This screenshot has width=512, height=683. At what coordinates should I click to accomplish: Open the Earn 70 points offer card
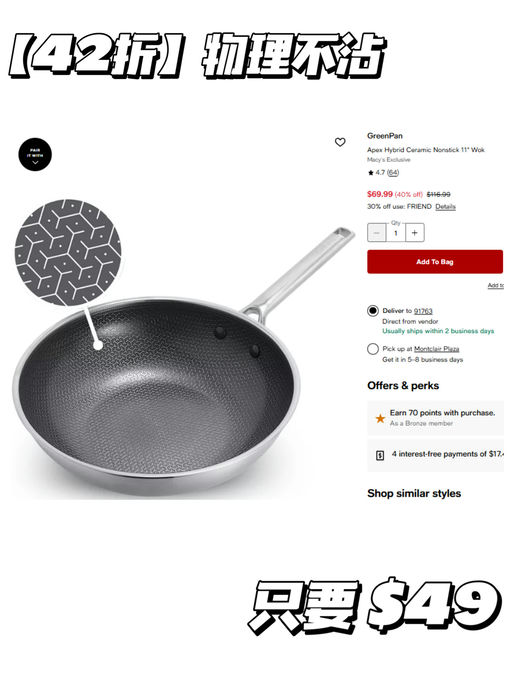point(435,418)
